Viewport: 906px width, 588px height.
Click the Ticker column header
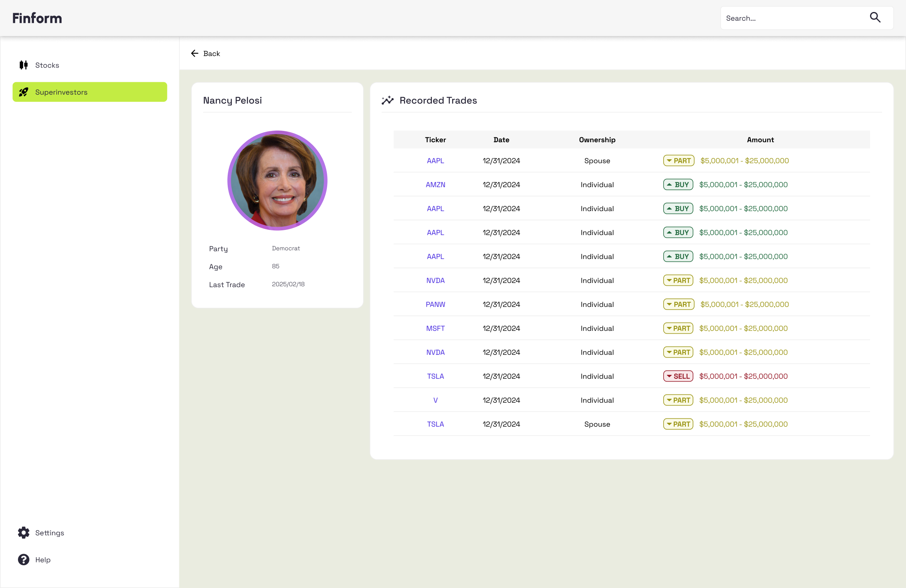point(435,140)
